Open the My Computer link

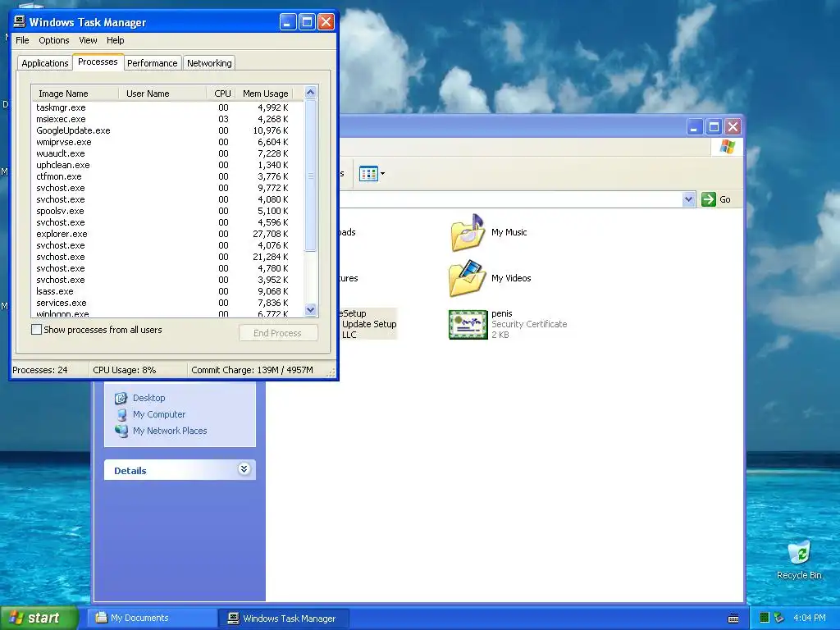159,414
